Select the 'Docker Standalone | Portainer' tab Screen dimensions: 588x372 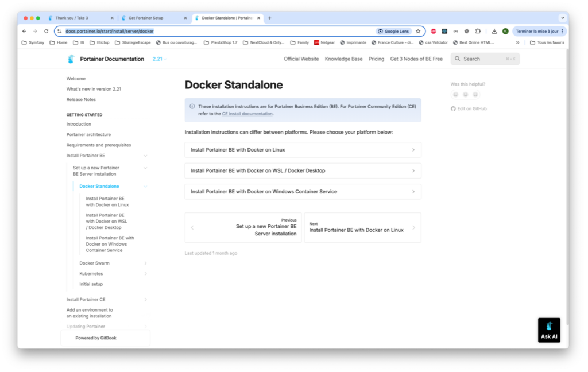(227, 18)
